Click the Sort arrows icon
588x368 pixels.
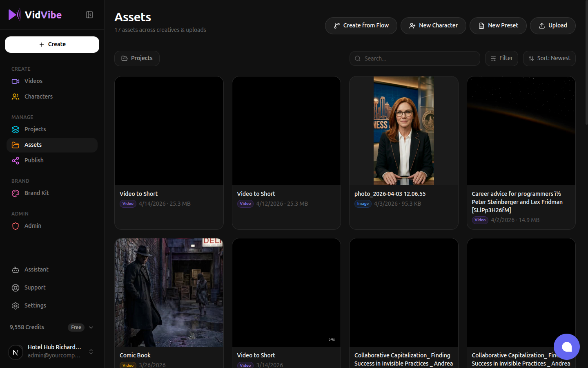tap(531, 58)
